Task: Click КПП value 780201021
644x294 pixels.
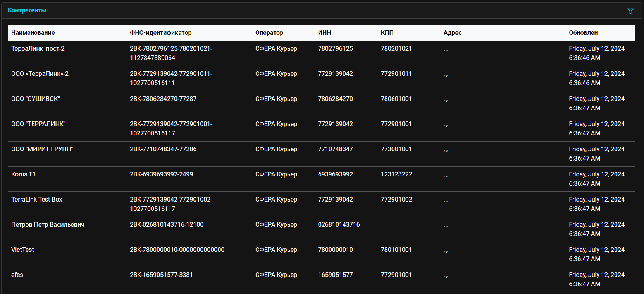Action: coord(396,49)
